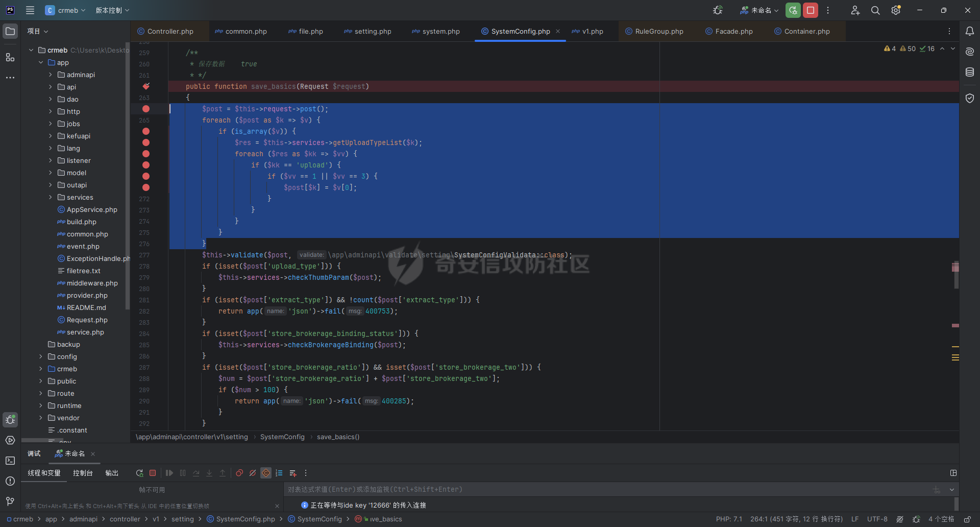Toggle listening for PHP debug connections
980x527 pixels.
click(718, 10)
